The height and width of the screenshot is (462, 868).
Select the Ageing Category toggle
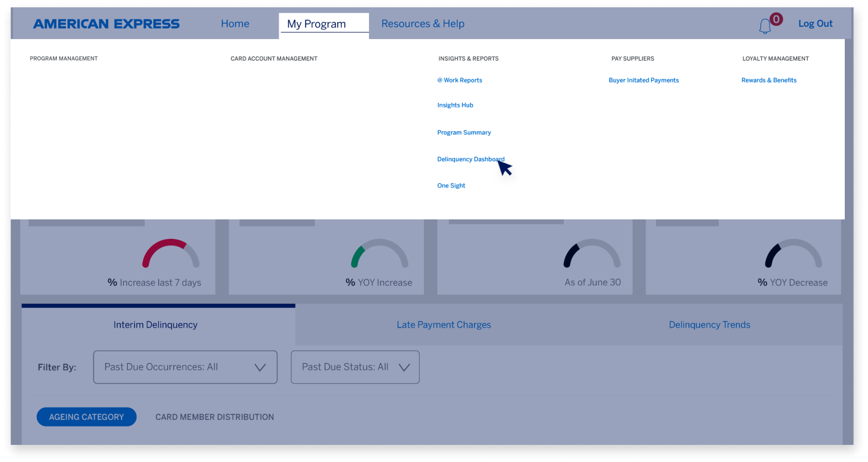click(86, 417)
